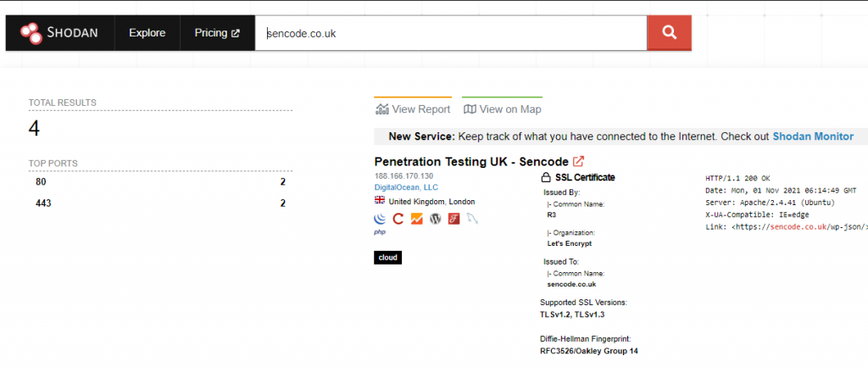The width and height of the screenshot is (868, 373).
Task: Switch to View on Map
Action: click(502, 109)
